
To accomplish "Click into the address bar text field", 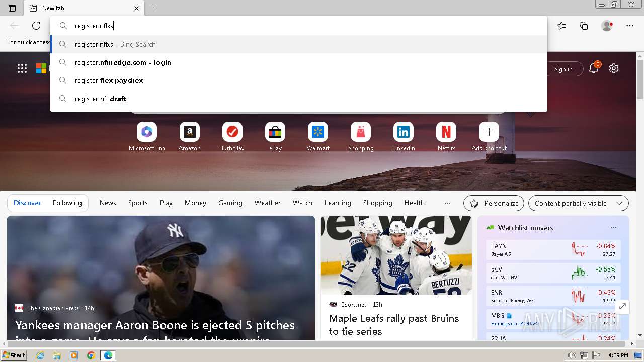I will click(x=299, y=26).
